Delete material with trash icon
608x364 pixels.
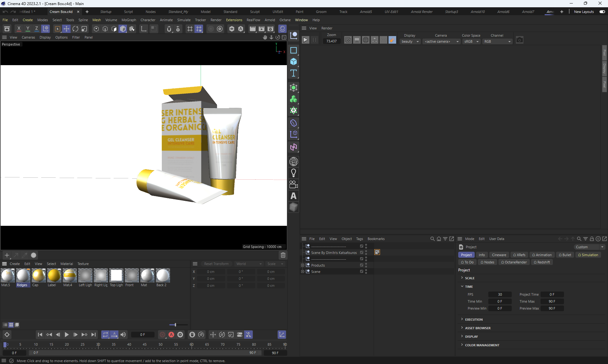coord(283,255)
